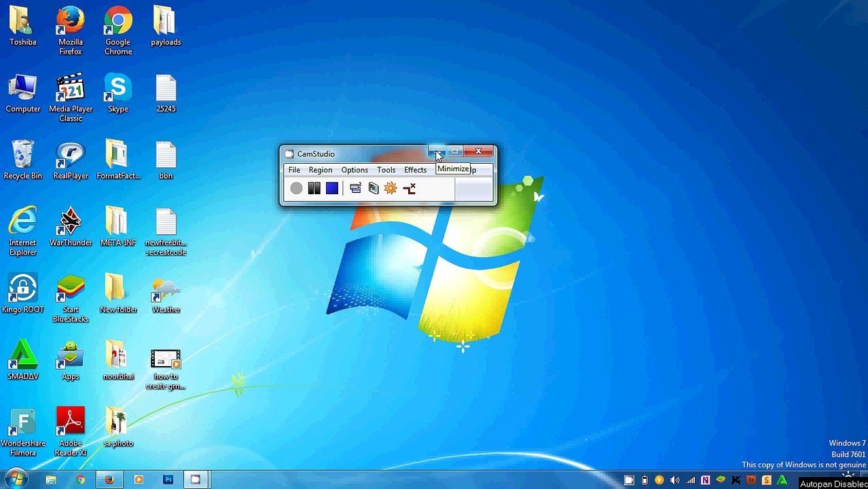868x489 pixels.
Task: Click the blue Stop button in CamStudio
Action: 331,189
